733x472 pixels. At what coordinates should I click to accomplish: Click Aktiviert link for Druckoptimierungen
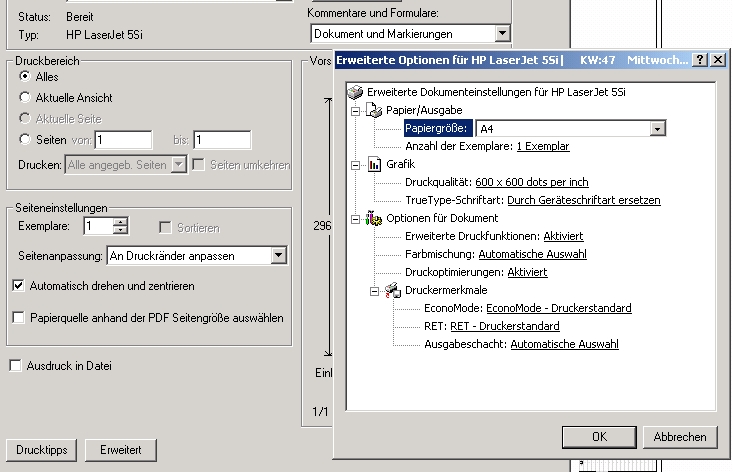click(x=527, y=272)
